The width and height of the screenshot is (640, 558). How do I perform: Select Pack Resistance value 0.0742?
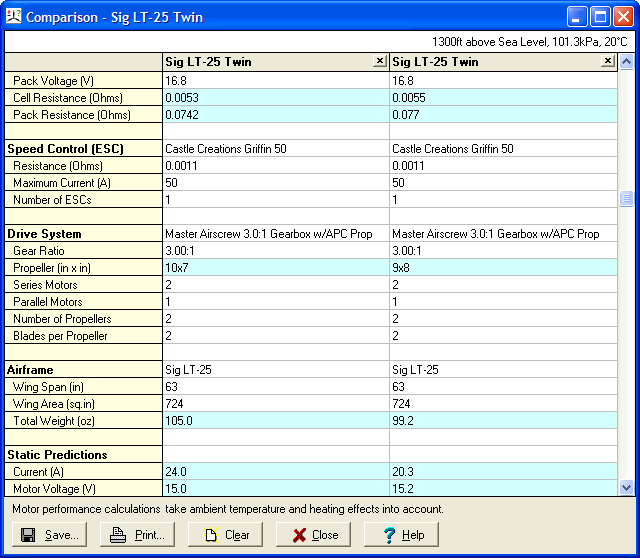[x=276, y=115]
